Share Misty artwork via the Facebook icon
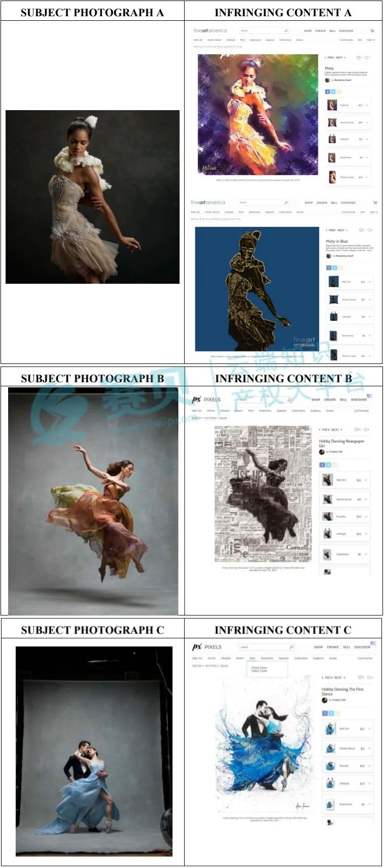This screenshot has height=868, width=384. 328,92
